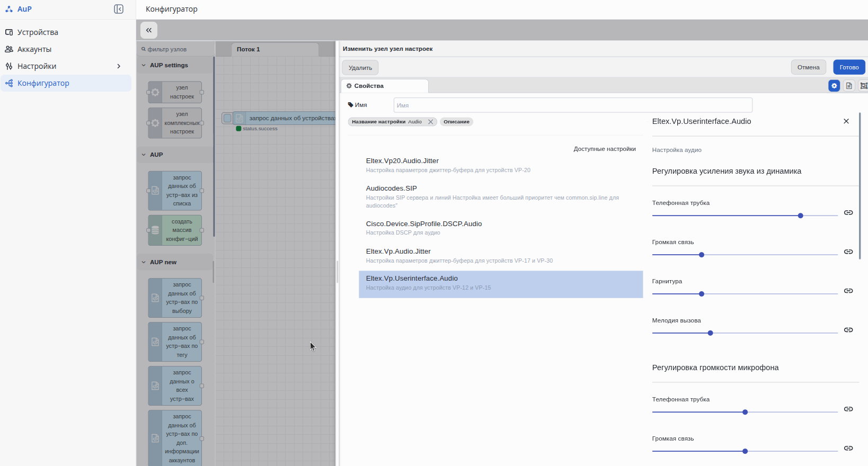Image resolution: width=868 pixels, height=466 pixels.
Task: Click the speaker gain Телефонная трубка slider
Action: coord(745,216)
